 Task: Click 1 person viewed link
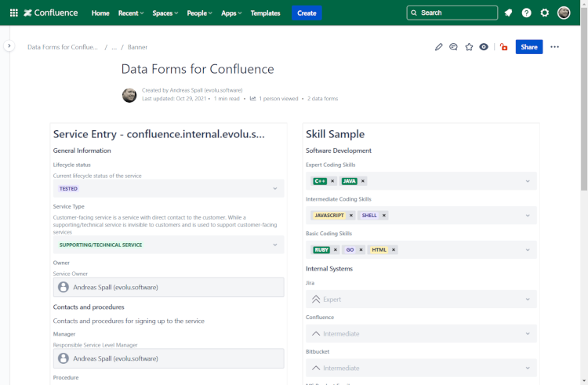[x=278, y=99]
